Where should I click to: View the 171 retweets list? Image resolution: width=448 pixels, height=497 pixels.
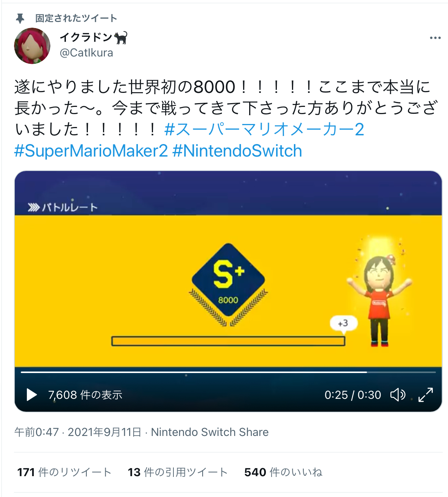[x=64, y=472]
